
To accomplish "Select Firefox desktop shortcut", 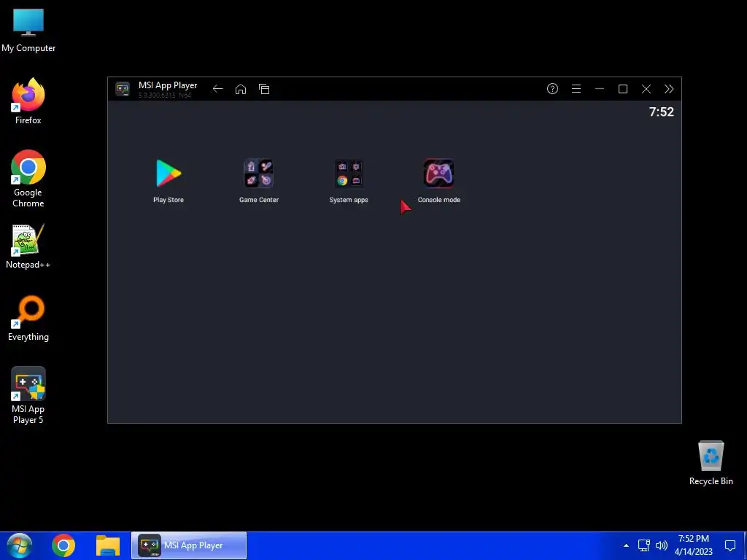I will [x=28, y=101].
